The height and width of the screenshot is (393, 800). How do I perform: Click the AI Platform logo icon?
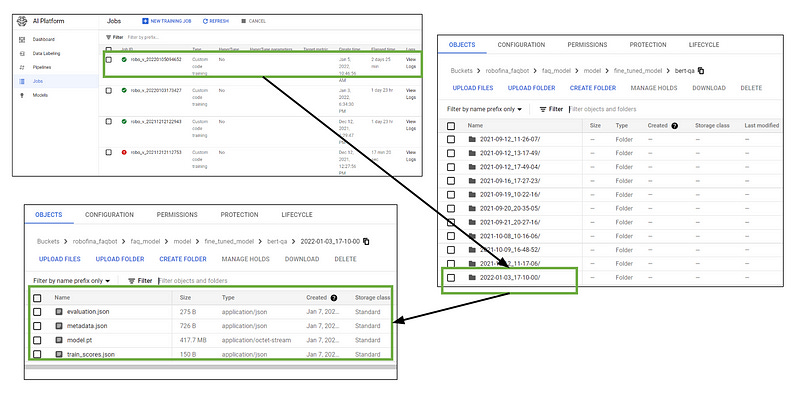pyautogui.click(x=21, y=21)
